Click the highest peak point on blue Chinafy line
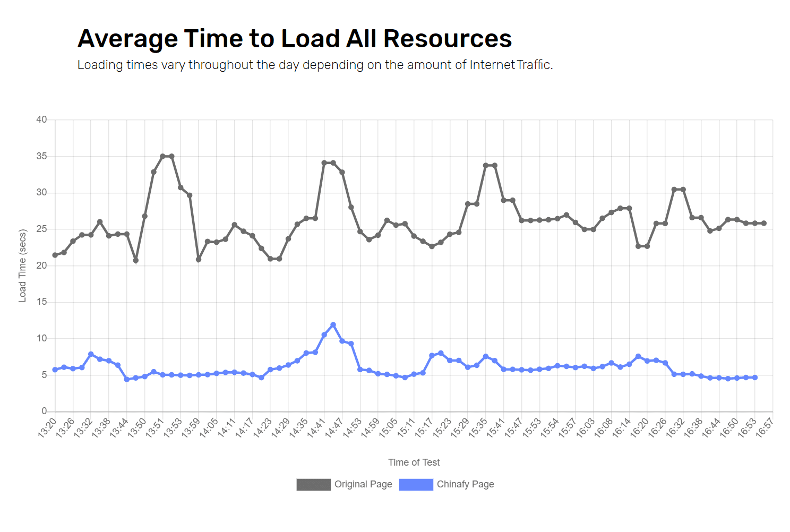The width and height of the screenshot is (790, 532). point(333,325)
